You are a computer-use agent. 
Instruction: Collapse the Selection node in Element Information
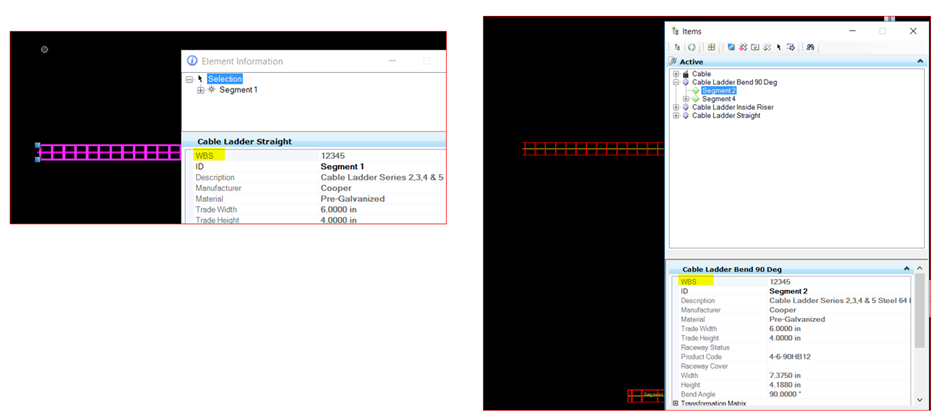(x=189, y=79)
